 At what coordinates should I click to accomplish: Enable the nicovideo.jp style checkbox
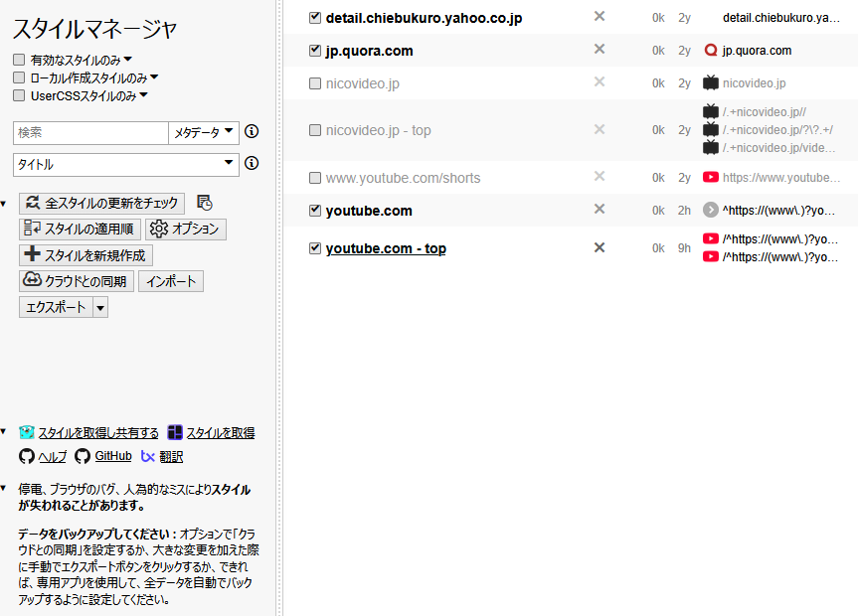click(315, 83)
